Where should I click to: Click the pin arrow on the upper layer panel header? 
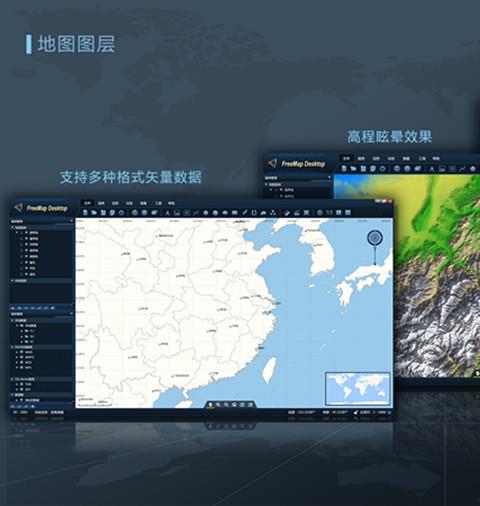[x=71, y=221]
